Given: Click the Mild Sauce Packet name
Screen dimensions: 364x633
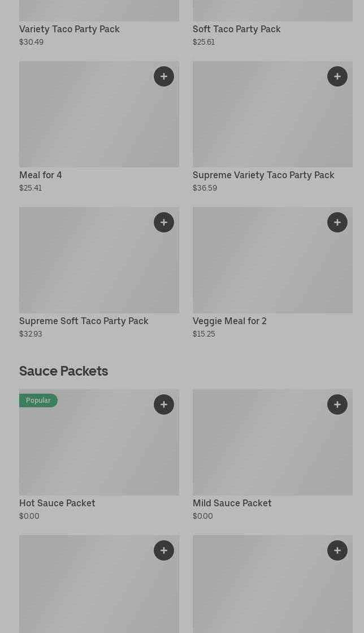Looking at the screenshot, I should pyautogui.click(x=232, y=503).
